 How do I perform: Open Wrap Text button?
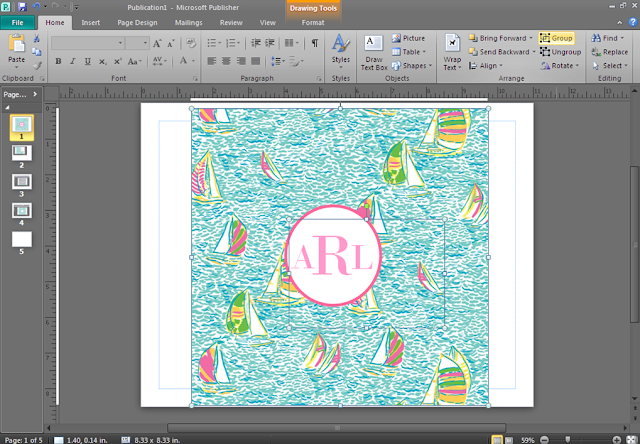[x=452, y=52]
